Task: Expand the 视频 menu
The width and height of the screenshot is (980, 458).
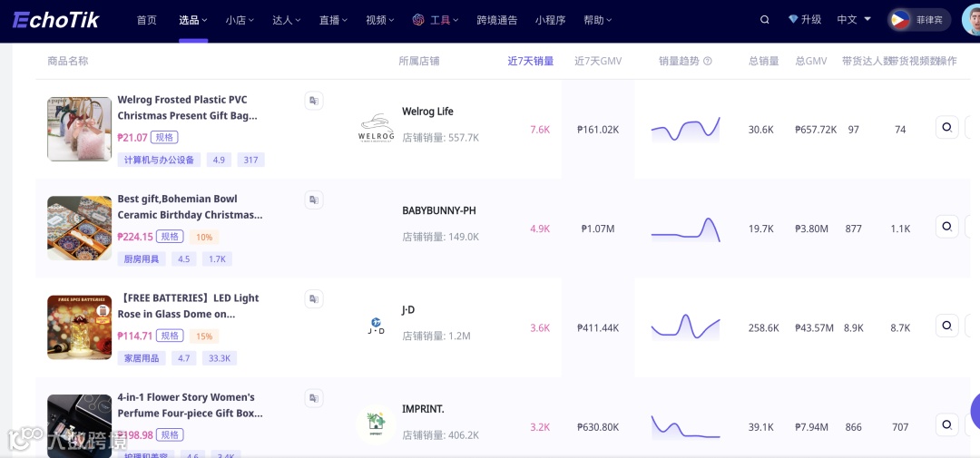Action: point(380,20)
